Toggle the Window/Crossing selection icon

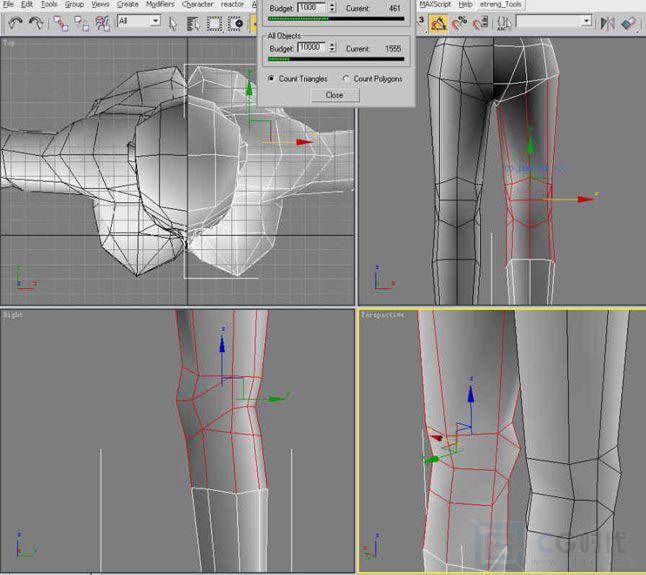click(236, 23)
